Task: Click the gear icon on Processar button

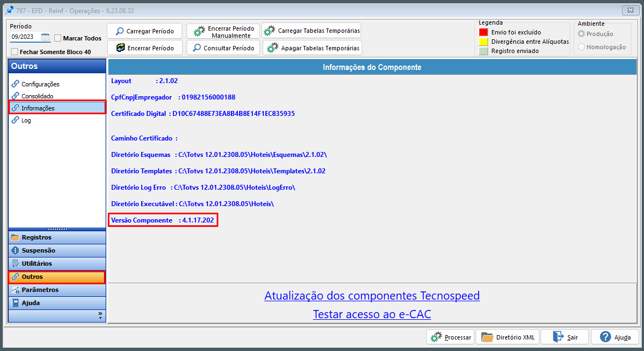Action: click(436, 337)
